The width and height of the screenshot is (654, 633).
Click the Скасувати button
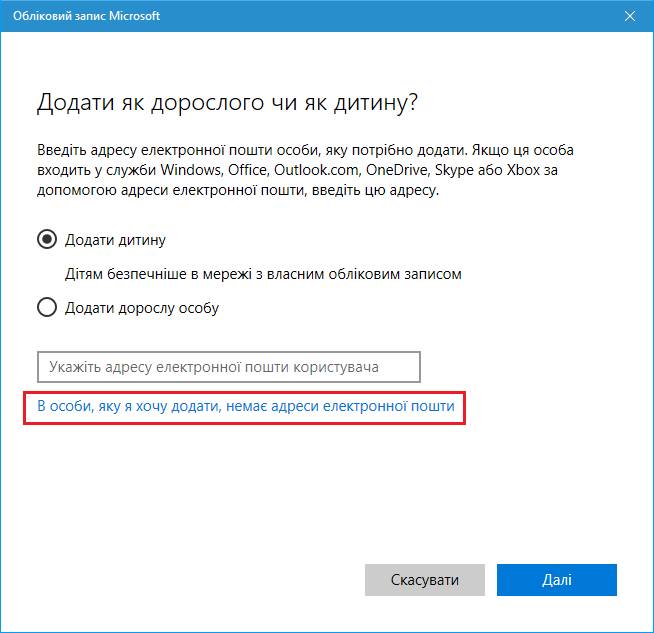(425, 580)
